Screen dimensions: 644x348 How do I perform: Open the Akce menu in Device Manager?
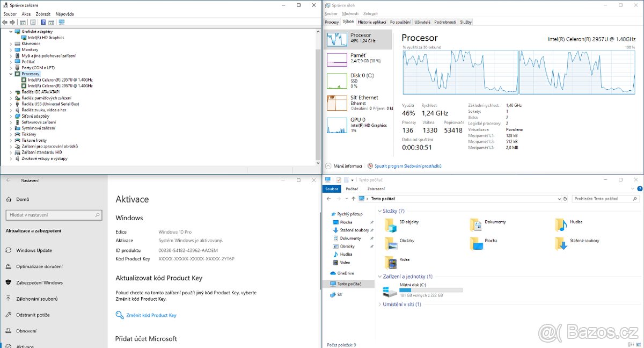click(x=26, y=14)
